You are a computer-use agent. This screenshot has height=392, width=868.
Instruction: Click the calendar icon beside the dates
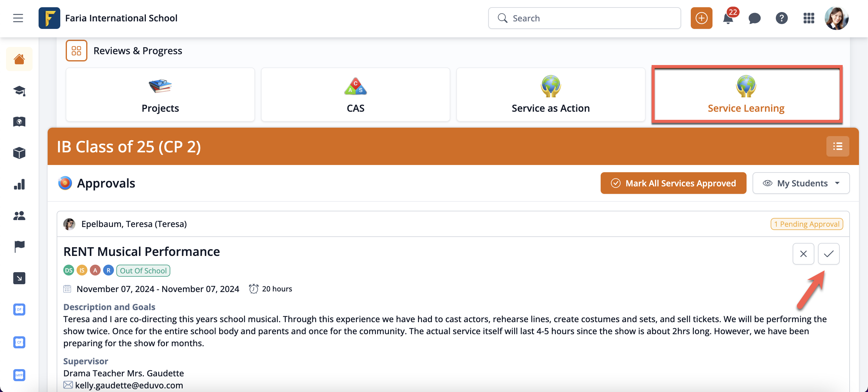[x=68, y=289]
